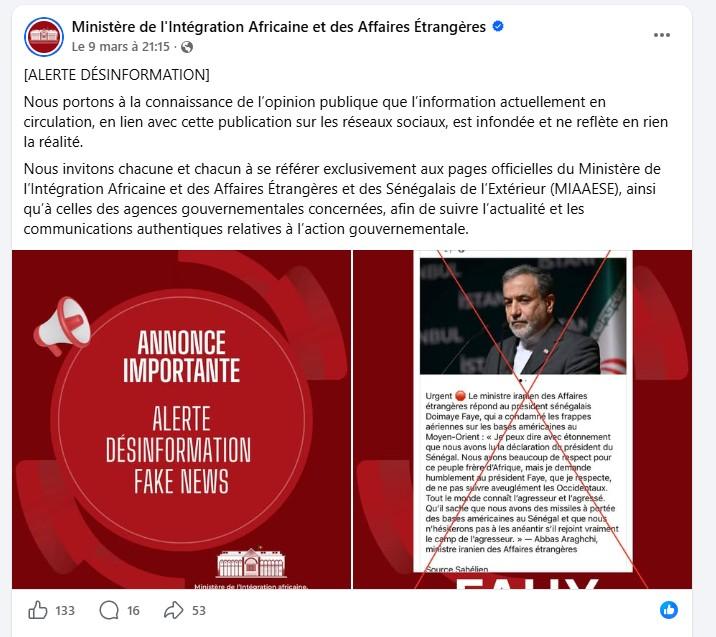View the 133 likes count
Screen dimensions: 716x637
(65, 611)
